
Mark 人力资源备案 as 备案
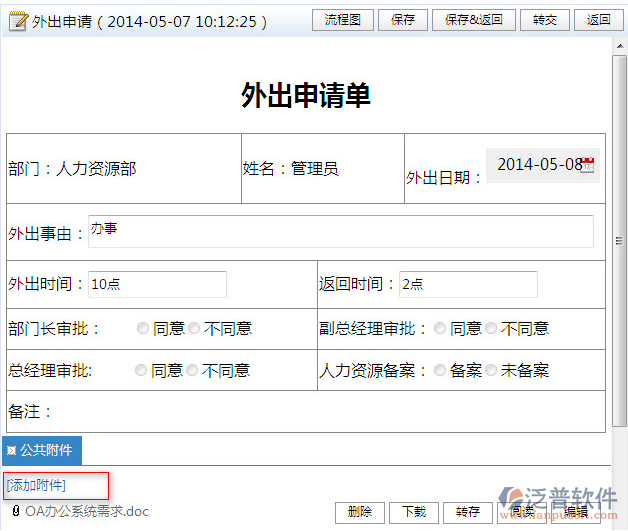point(440,371)
